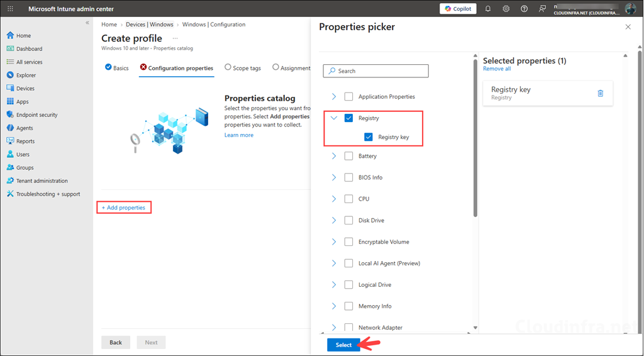Click the Groups icon in sidebar
The width and height of the screenshot is (644, 356).
click(10, 167)
